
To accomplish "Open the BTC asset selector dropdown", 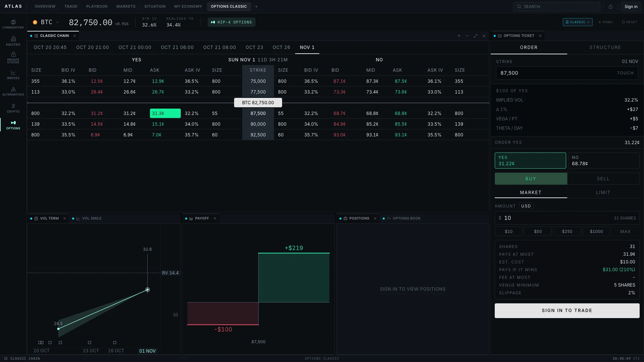I will coord(46,22).
